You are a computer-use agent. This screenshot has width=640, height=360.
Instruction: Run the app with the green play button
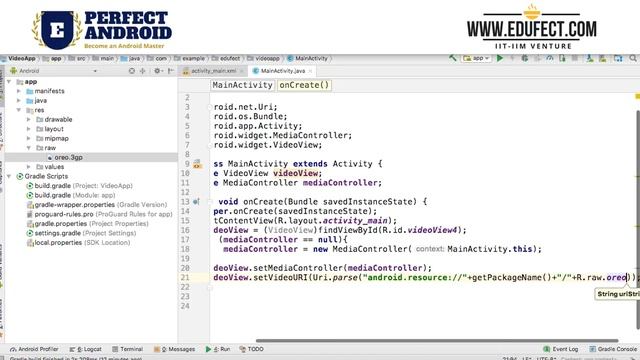500,58
